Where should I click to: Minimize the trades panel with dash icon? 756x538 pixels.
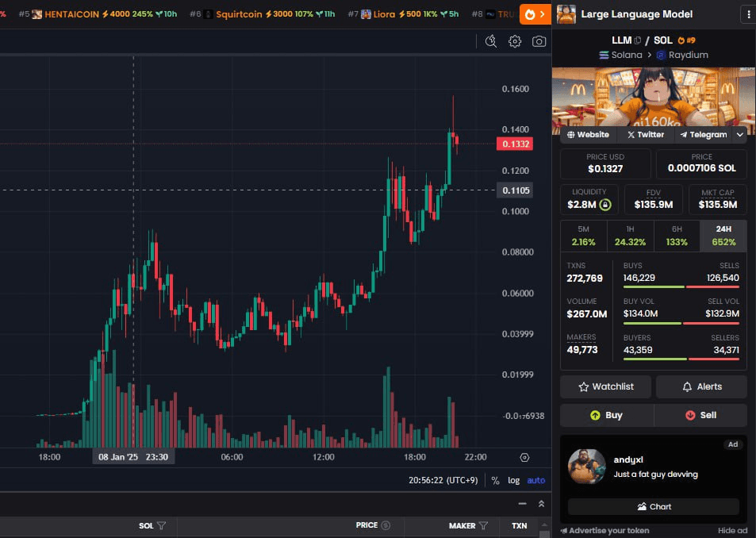522,504
